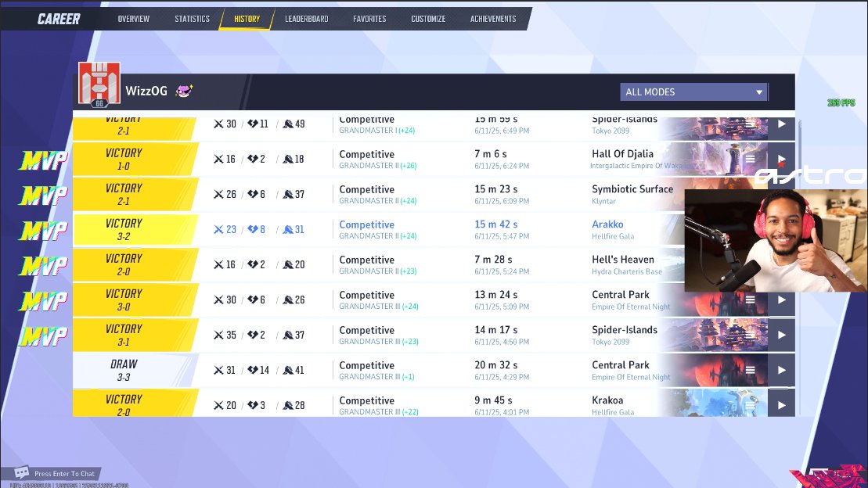The width and height of the screenshot is (868, 488).
Task: Click 'GRANDMASTER III (+1)' rank text
Action: point(377,377)
